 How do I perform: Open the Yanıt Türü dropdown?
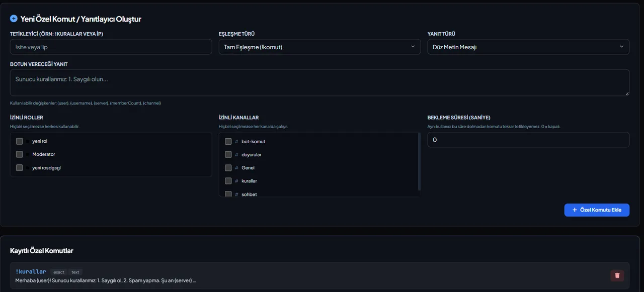[528, 47]
